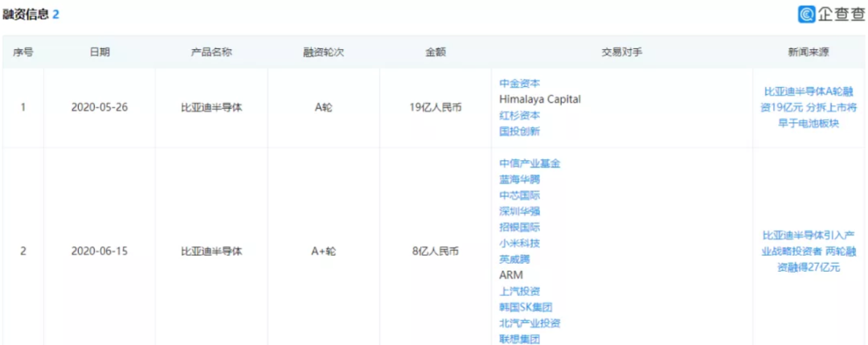The width and height of the screenshot is (868, 345).
Task: Select the date 2020-06-15 cell
Action: tap(100, 252)
